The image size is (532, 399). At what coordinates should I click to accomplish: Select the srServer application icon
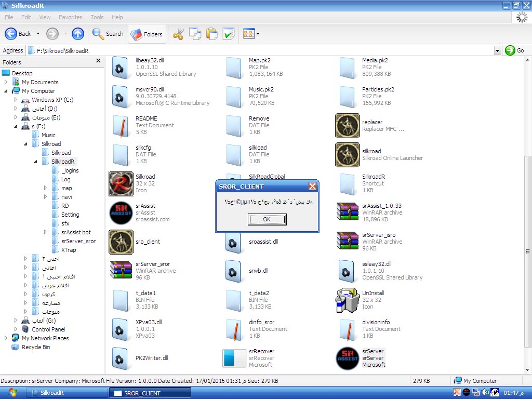(348, 358)
